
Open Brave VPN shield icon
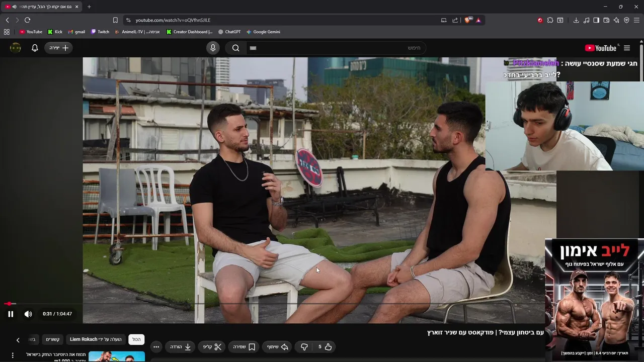pyautogui.click(x=626, y=20)
